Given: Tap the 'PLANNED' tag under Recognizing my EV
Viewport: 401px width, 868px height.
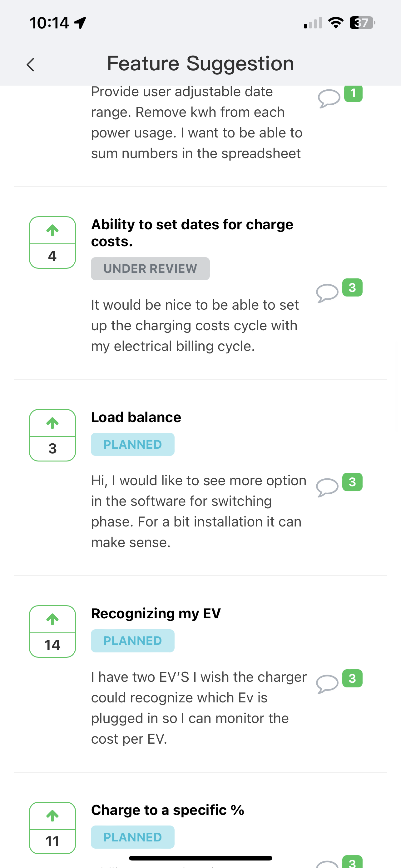Looking at the screenshot, I should point(133,641).
